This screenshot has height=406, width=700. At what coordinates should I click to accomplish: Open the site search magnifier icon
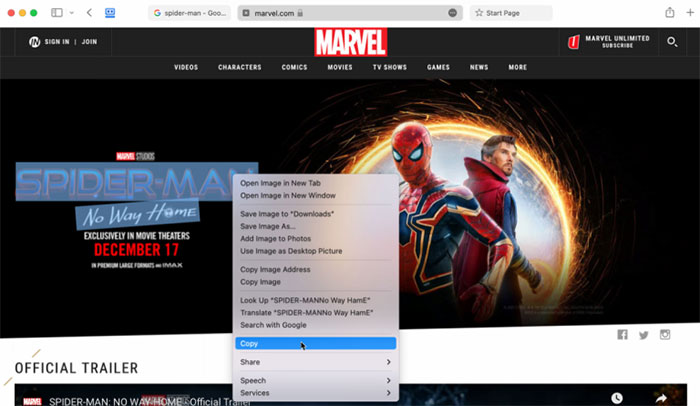pyautogui.click(x=672, y=42)
